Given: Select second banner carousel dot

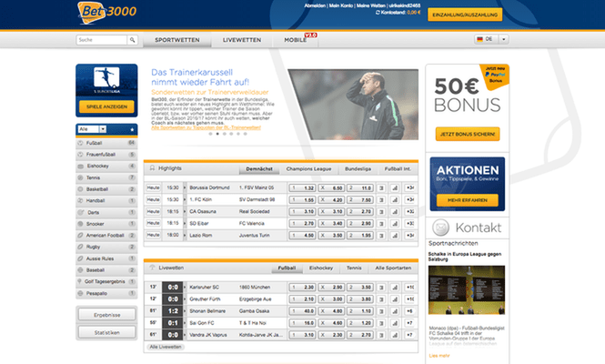Looking at the screenshot, I should [217, 134].
